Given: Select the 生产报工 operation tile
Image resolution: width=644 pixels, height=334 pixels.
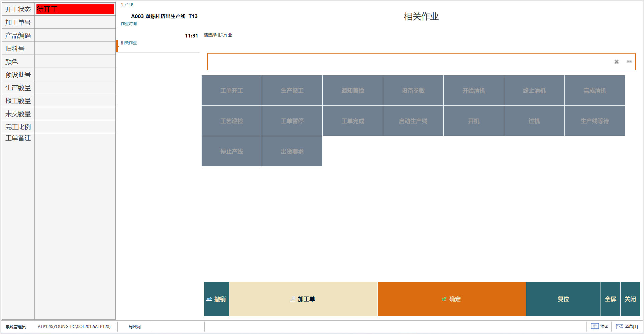Looking at the screenshot, I should pos(292,91).
